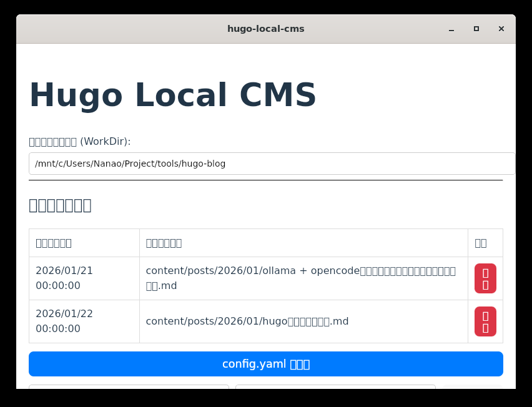Maximize the hugo-local-cms window
Image resolution: width=532 pixels, height=407 pixels.
pyautogui.click(x=476, y=29)
